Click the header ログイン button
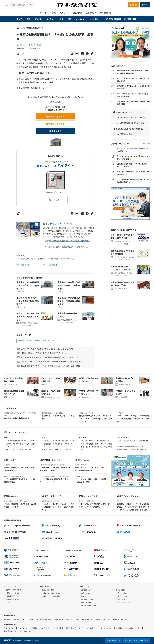This screenshot has height=644, width=154. (145, 5)
